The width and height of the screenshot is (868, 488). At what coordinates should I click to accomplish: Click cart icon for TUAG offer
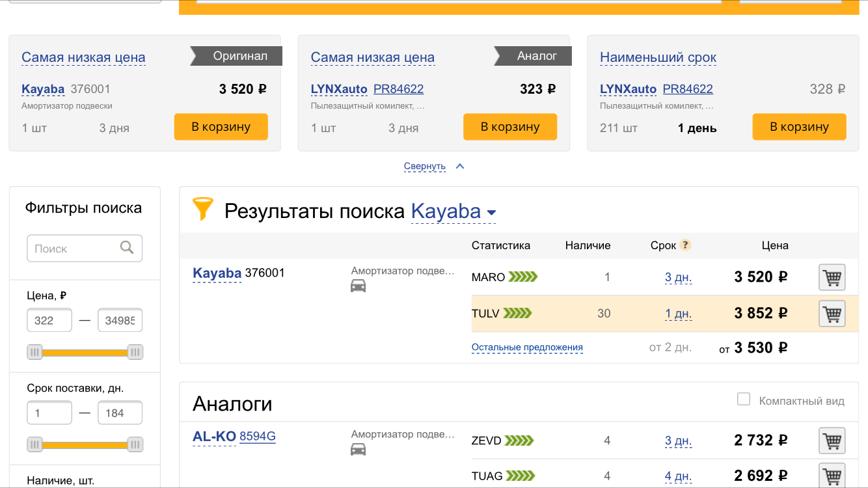click(832, 476)
